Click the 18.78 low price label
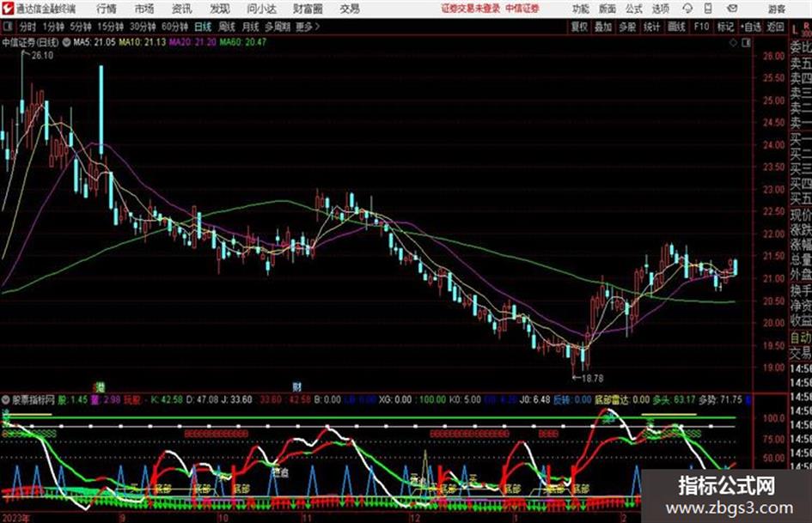 (592, 379)
